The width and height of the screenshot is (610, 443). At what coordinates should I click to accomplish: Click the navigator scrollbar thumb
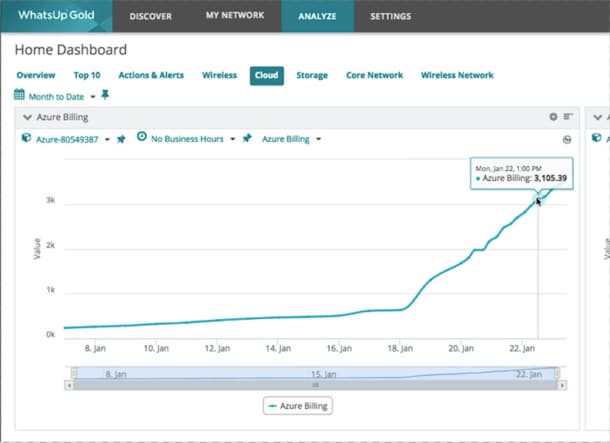pyautogui.click(x=316, y=385)
